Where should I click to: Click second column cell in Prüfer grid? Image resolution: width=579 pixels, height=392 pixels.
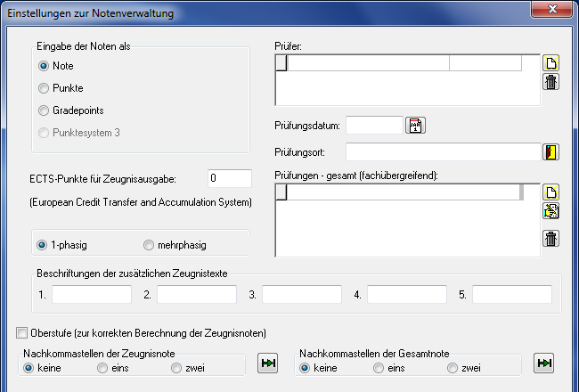click(x=485, y=63)
